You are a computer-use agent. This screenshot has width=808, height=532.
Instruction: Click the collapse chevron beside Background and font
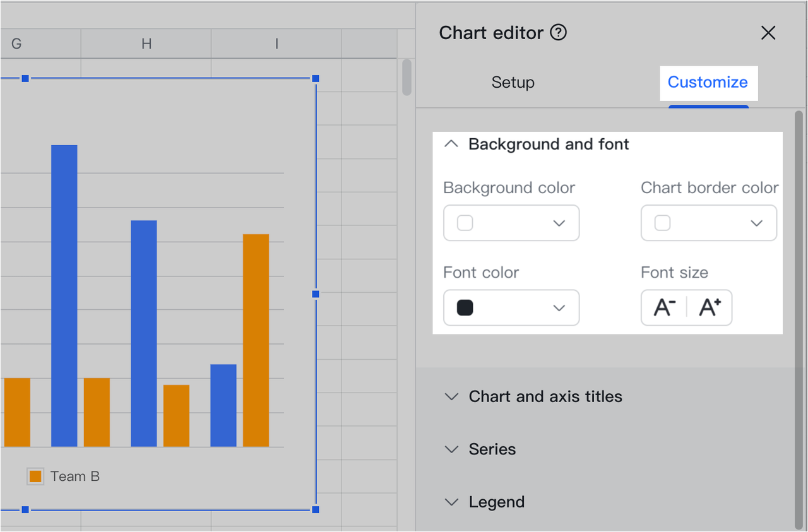(451, 144)
